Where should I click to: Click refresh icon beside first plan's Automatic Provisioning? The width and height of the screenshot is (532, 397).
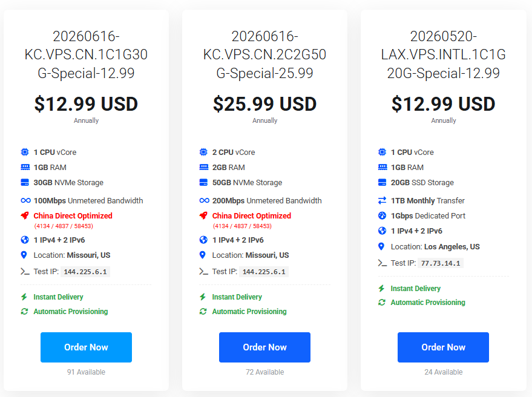coord(24,311)
